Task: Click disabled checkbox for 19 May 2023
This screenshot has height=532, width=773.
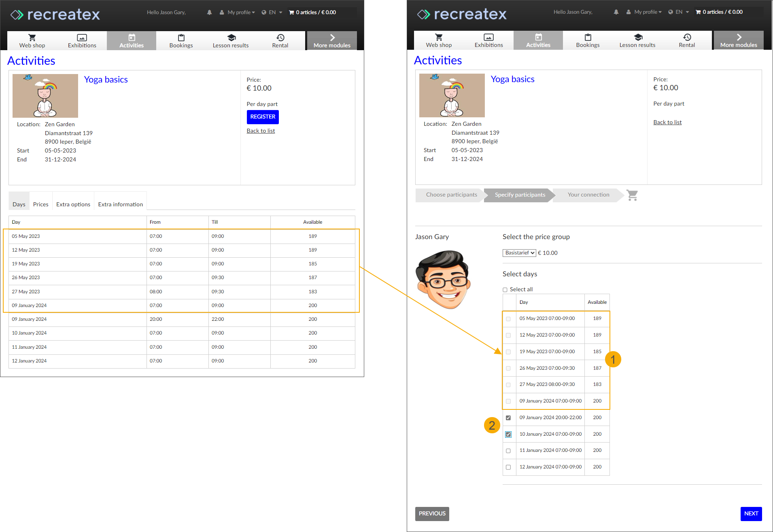Action: [508, 352]
